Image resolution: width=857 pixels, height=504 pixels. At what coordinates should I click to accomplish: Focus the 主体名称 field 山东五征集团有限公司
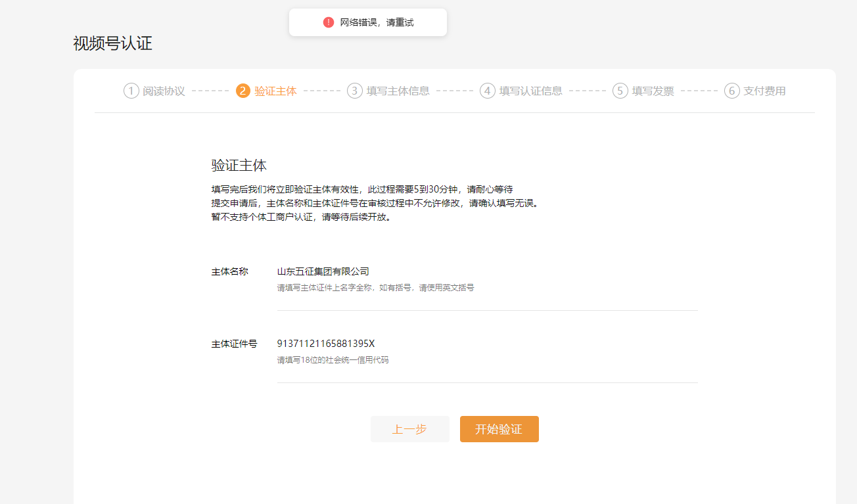[487, 271]
